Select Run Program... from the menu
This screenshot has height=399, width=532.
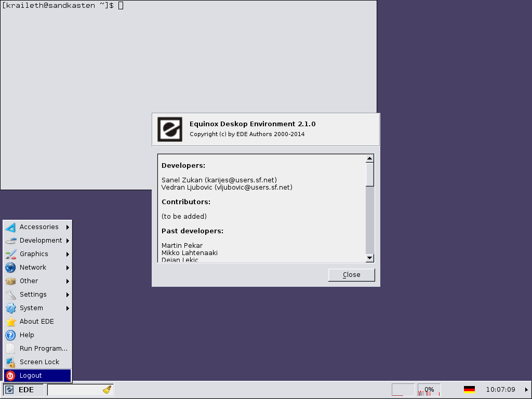pos(44,349)
